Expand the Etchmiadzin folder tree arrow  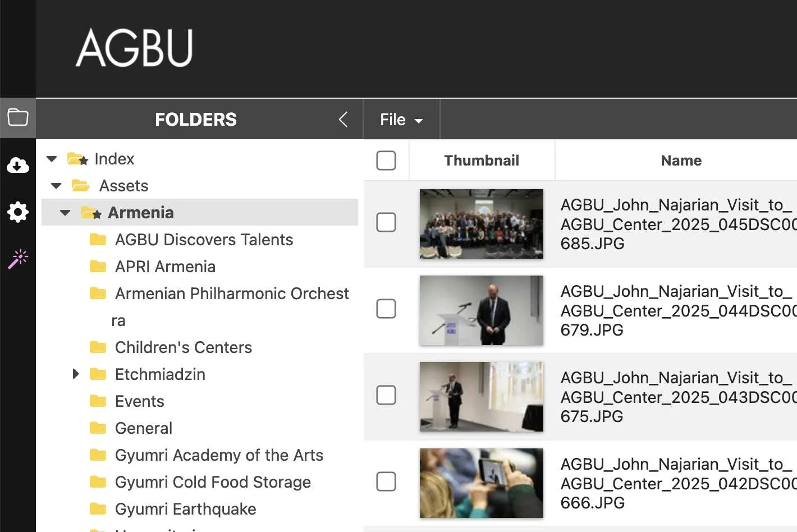coord(76,374)
